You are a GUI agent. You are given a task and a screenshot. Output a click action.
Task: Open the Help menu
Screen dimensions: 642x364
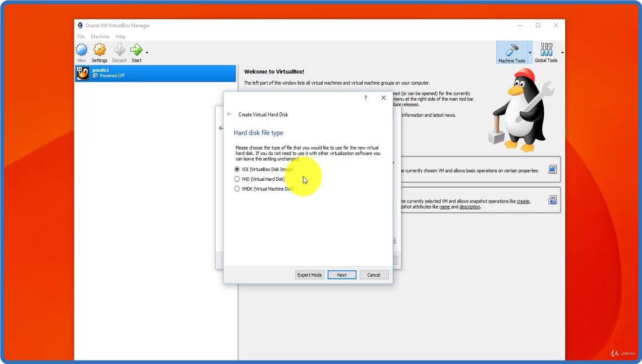pyautogui.click(x=120, y=37)
